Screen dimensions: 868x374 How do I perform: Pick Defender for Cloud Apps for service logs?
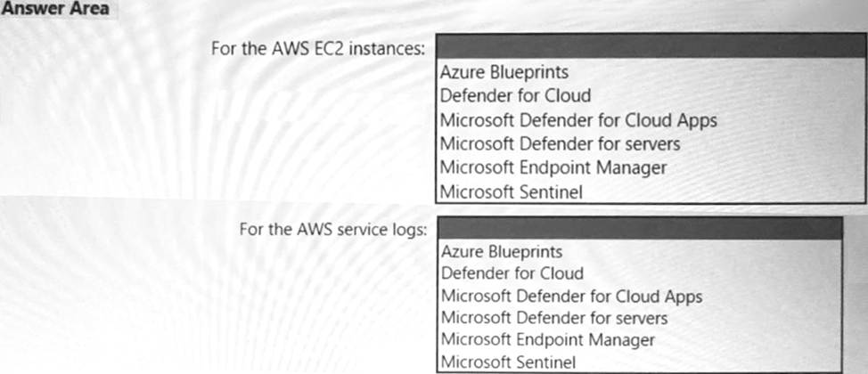571,296
